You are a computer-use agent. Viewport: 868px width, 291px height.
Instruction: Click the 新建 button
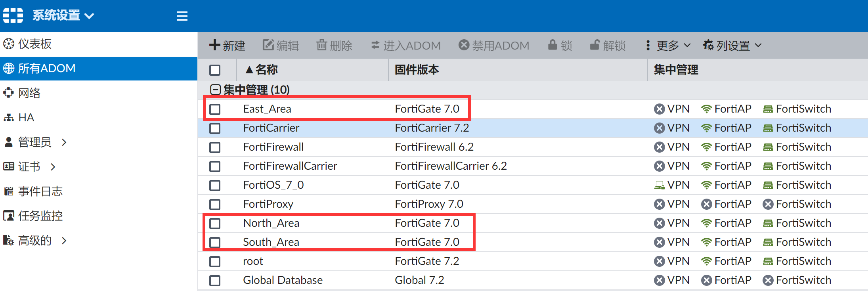pyautogui.click(x=228, y=45)
